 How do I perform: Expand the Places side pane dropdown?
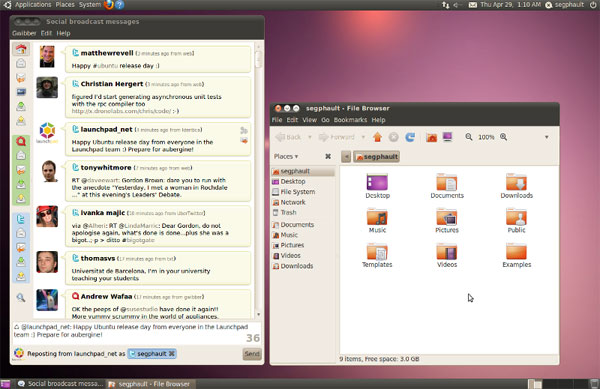coord(286,156)
